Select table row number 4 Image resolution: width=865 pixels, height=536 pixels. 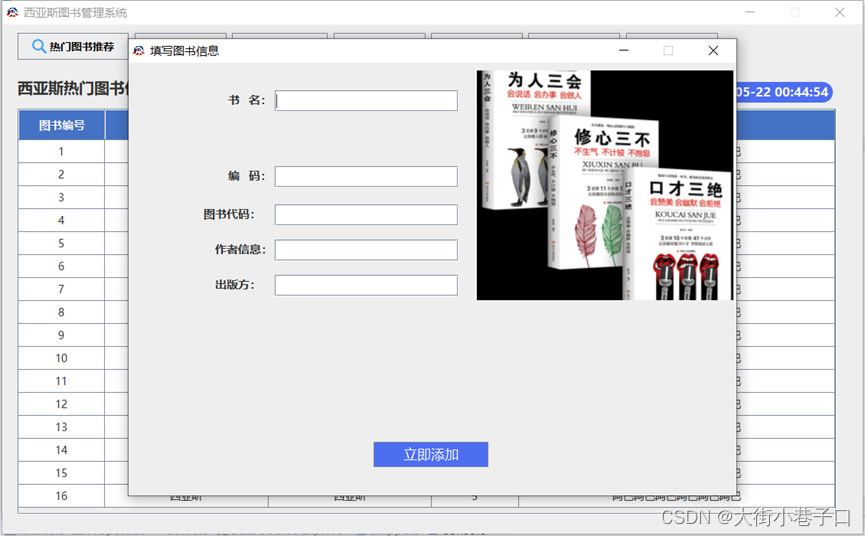tap(61, 220)
